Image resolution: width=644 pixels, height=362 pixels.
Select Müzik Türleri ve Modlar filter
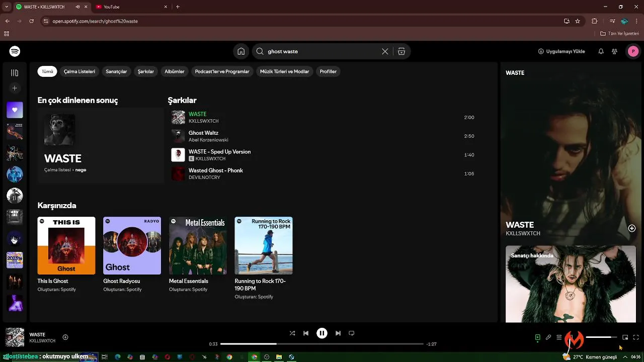click(284, 71)
